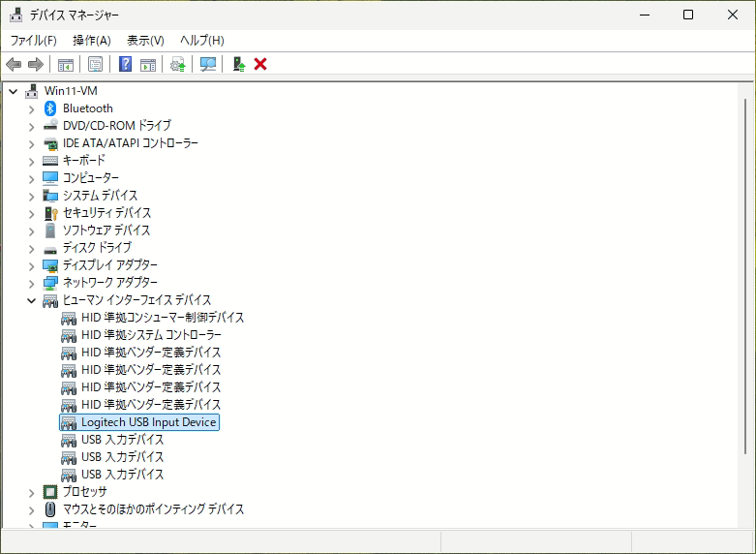Click the Device Manager title bar icon
The height and width of the screenshot is (554, 756).
[15, 15]
